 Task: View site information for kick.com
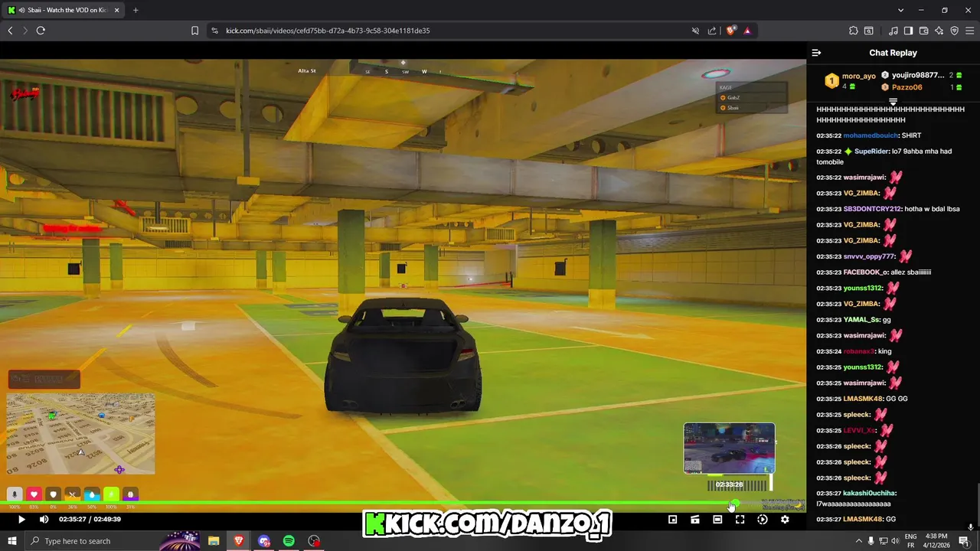(x=214, y=31)
